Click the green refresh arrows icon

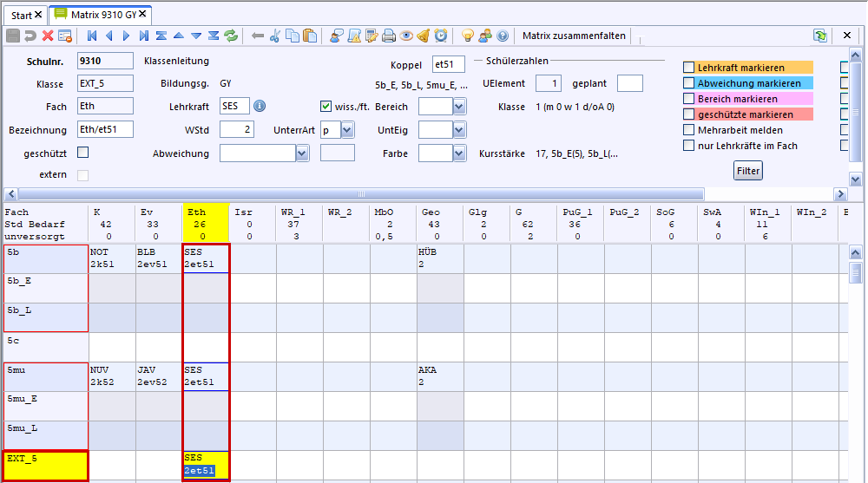click(x=231, y=36)
